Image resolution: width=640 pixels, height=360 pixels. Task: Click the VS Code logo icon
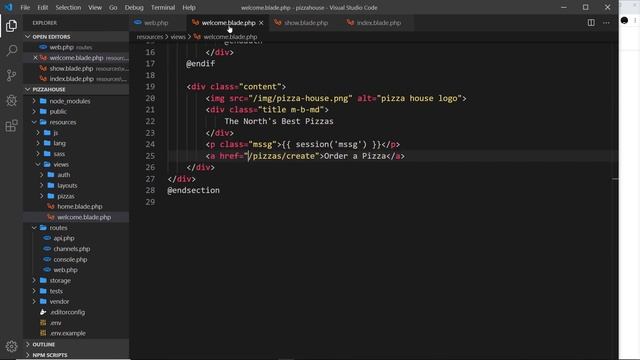point(8,7)
